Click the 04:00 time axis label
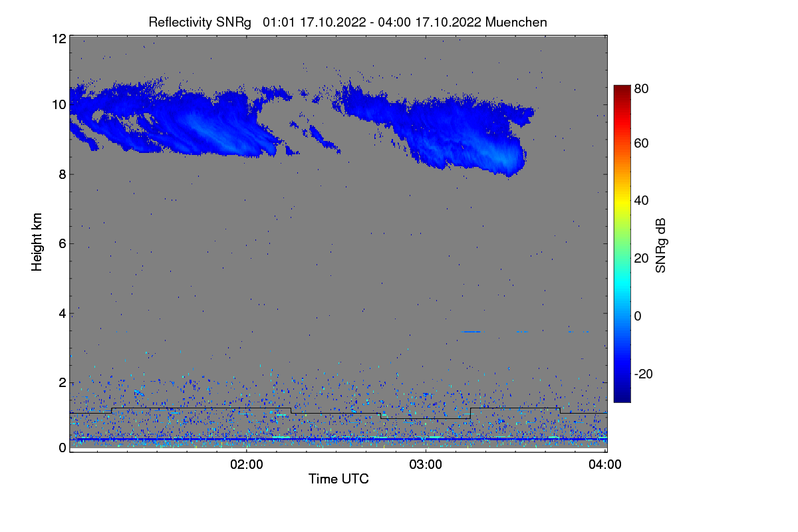Screen dimensions: 798x532 (x=605, y=465)
